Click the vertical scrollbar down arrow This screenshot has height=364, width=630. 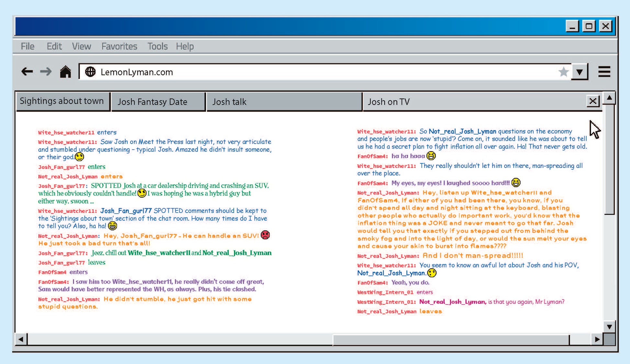pyautogui.click(x=609, y=326)
